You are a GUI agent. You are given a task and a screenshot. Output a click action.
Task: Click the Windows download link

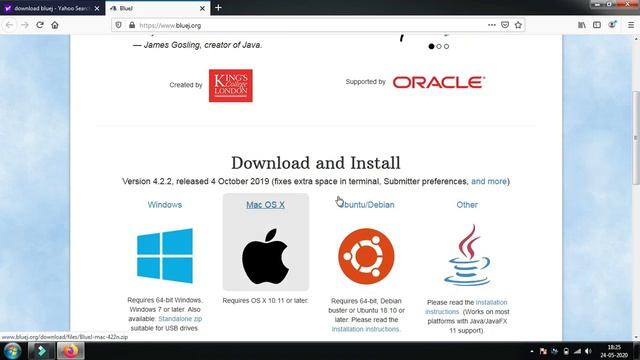coord(165,204)
